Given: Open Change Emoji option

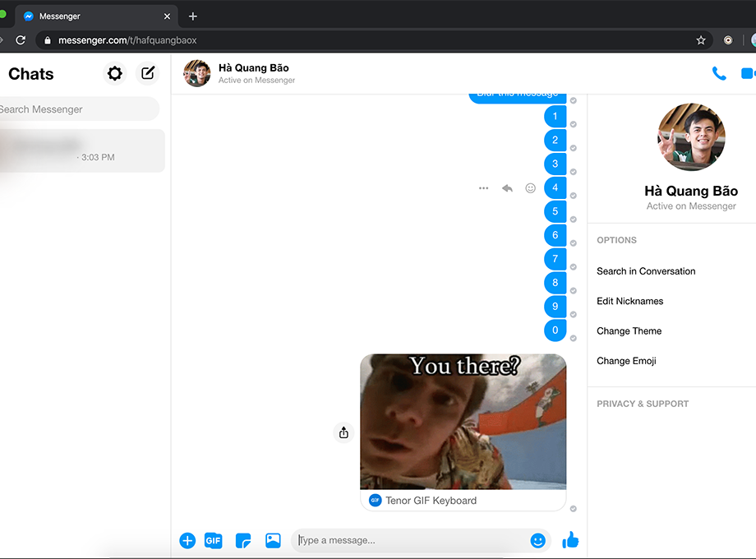Looking at the screenshot, I should point(626,361).
